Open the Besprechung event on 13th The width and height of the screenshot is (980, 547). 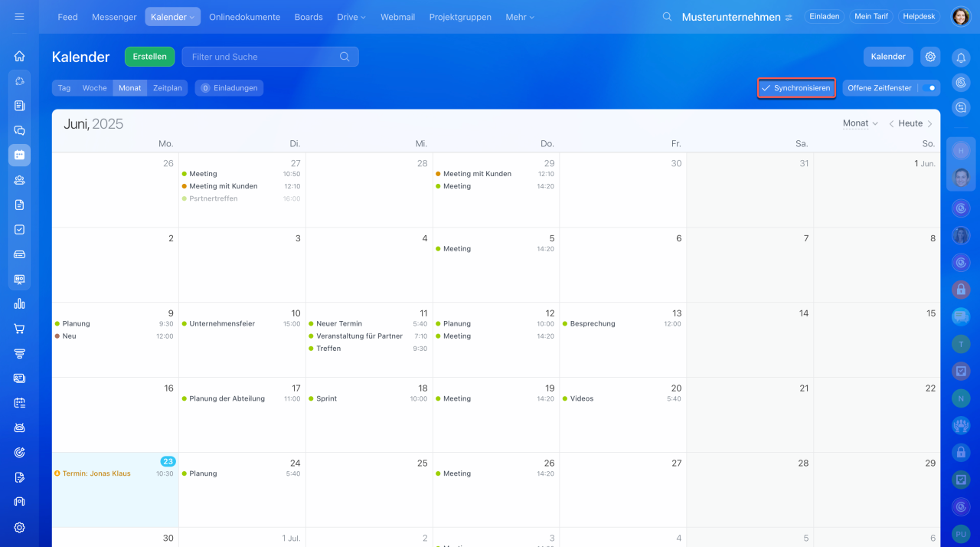(622, 324)
